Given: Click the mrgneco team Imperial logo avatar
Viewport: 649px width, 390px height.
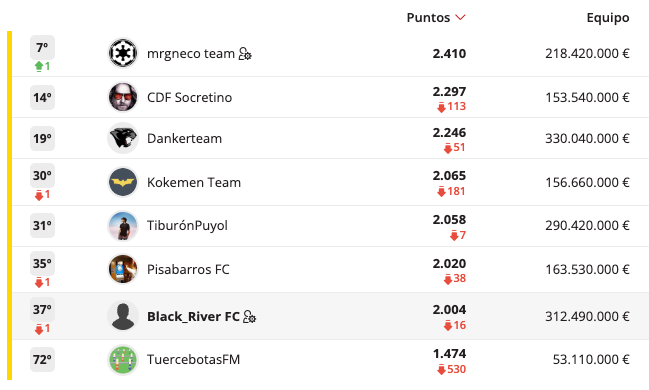Looking at the screenshot, I should tap(123, 53).
